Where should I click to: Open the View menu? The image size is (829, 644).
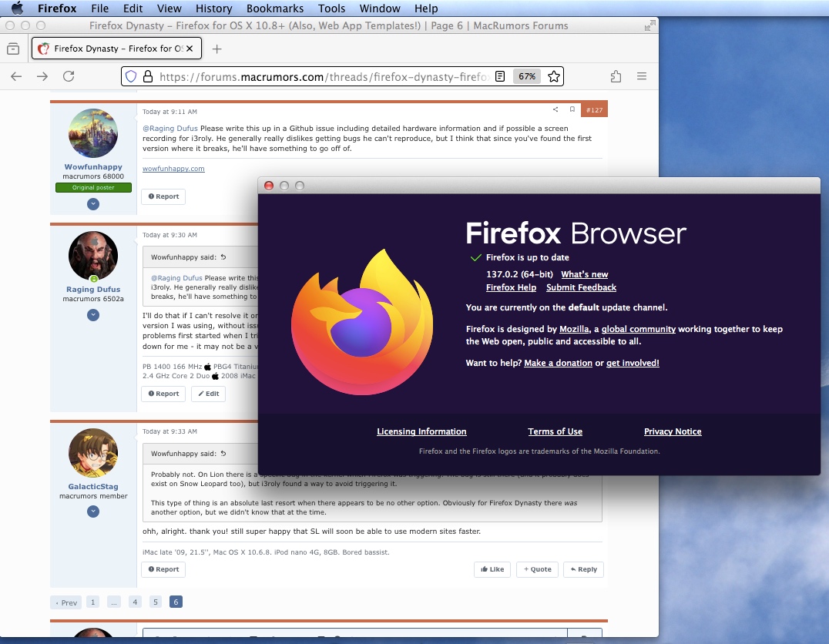[169, 8]
